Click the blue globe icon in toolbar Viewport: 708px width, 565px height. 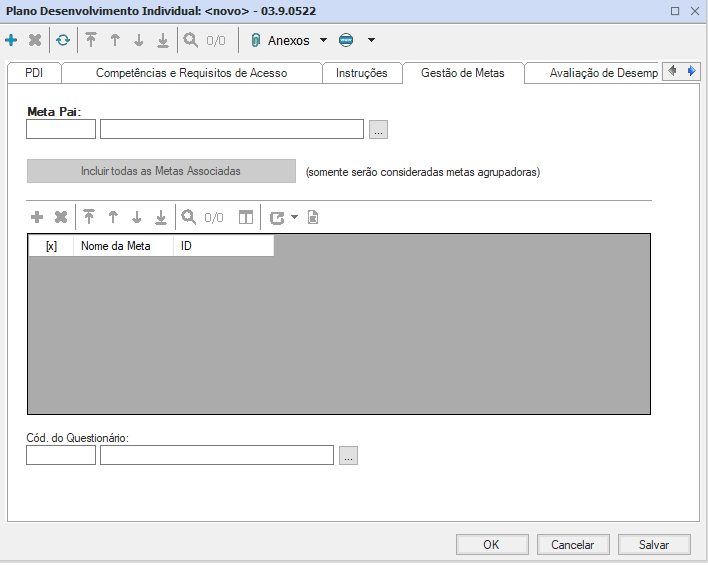click(x=347, y=41)
